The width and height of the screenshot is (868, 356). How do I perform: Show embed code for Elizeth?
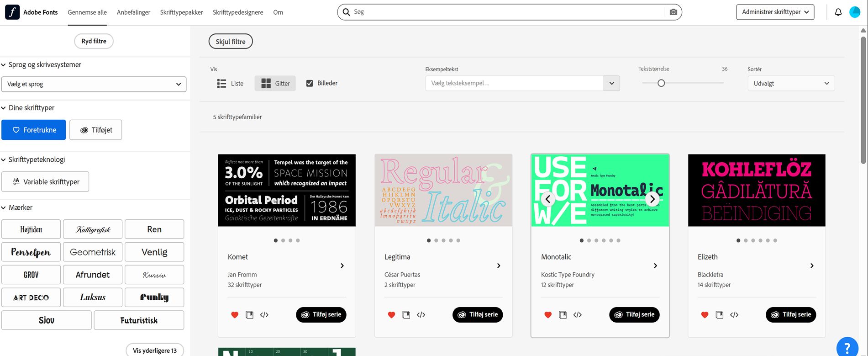(734, 315)
